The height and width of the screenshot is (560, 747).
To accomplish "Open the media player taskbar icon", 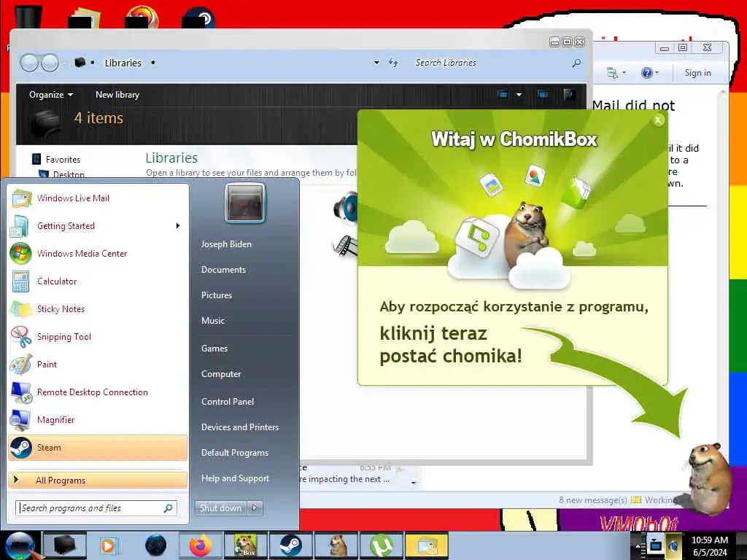I will coord(109,545).
